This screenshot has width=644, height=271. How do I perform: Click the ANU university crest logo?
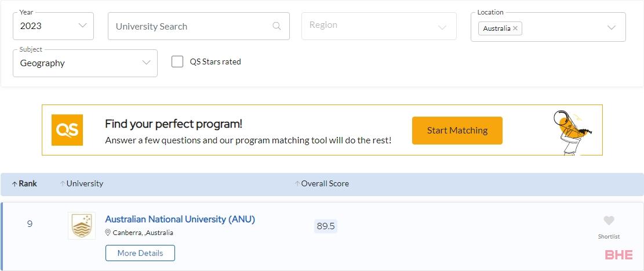click(82, 226)
